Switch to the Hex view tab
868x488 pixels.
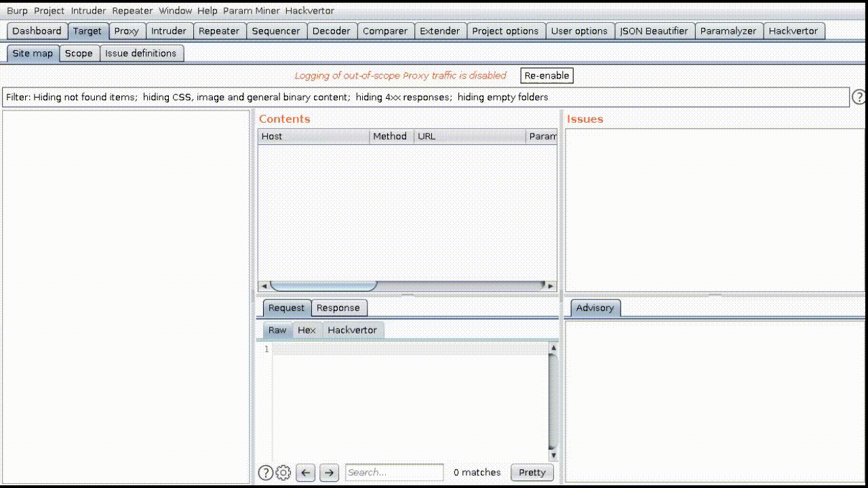[307, 330]
